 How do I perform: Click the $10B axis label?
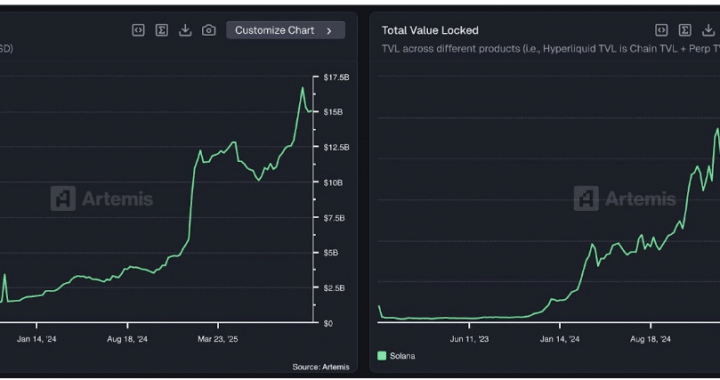[333, 183]
